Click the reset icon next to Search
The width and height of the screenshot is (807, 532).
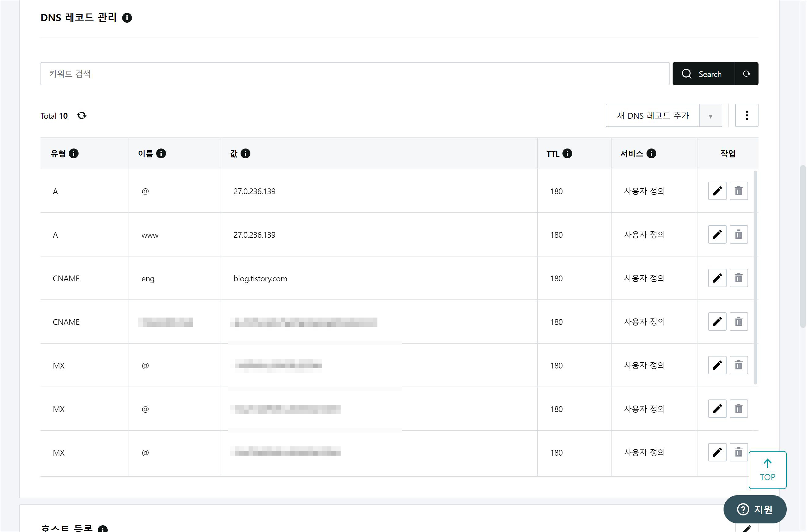pos(746,74)
